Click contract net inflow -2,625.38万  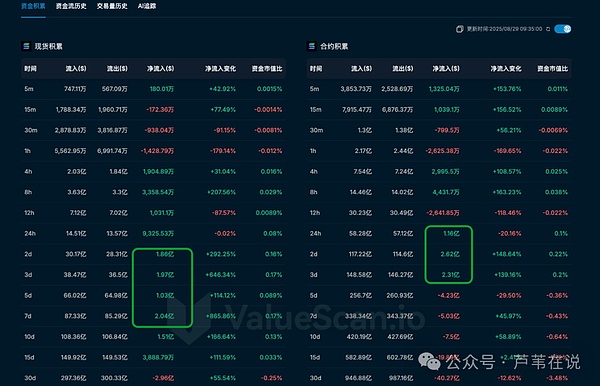(x=442, y=151)
